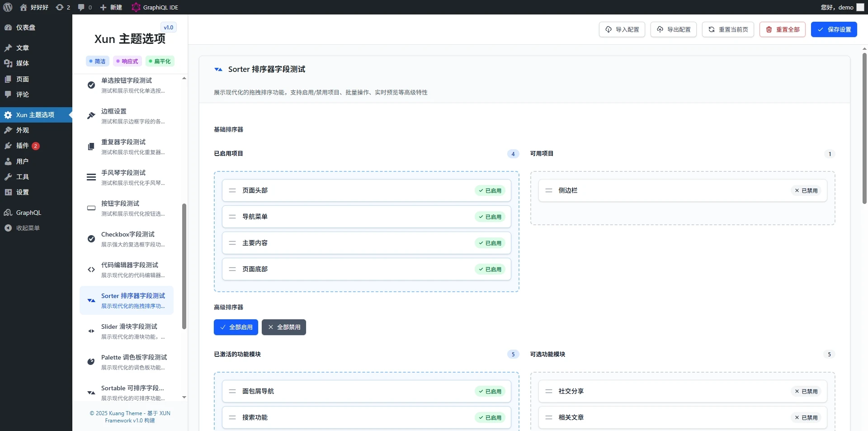Click drag handle of 侧边栏 item

pos(549,191)
